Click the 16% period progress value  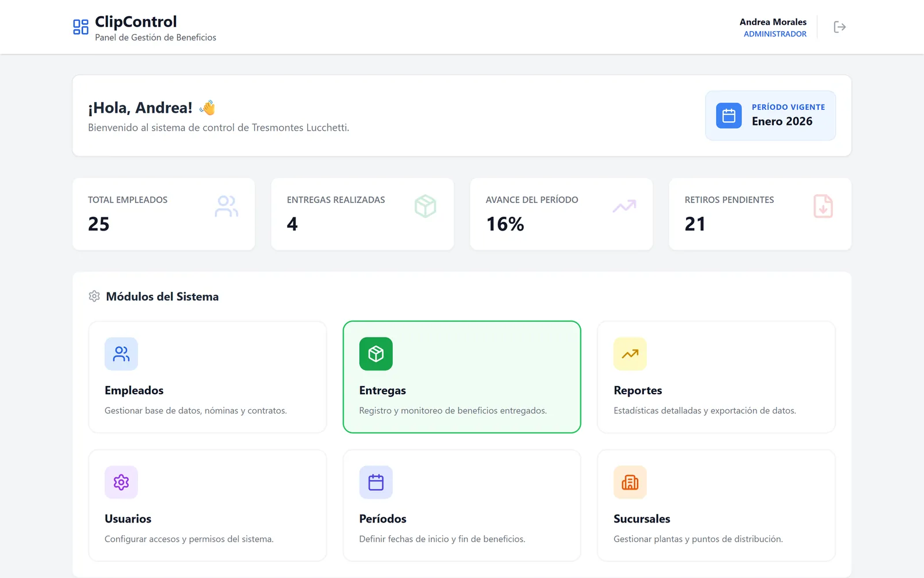pos(505,224)
